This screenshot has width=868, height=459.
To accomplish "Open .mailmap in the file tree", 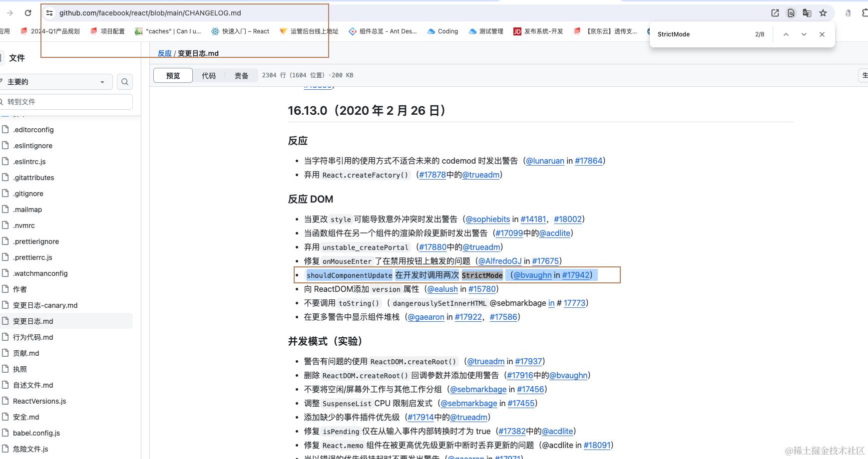I will (27, 210).
